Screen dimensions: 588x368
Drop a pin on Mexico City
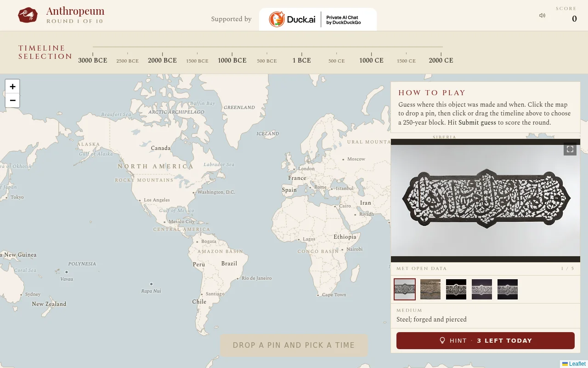(181, 221)
